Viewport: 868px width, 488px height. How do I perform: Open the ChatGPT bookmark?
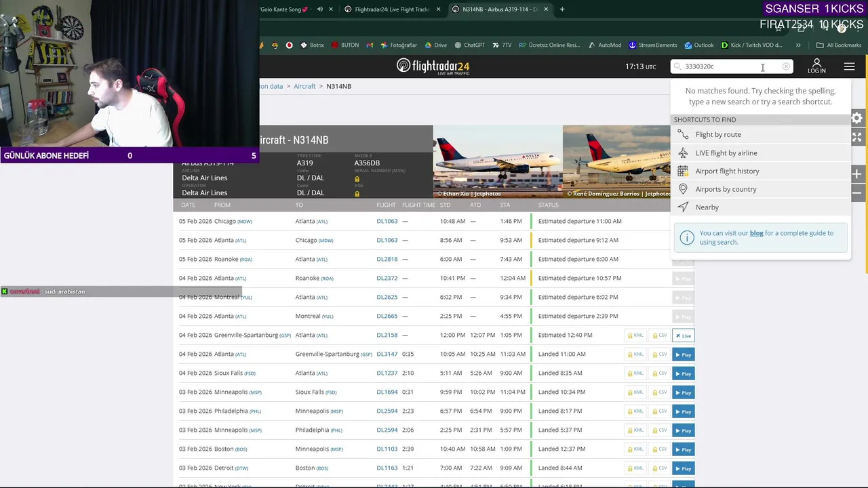469,45
